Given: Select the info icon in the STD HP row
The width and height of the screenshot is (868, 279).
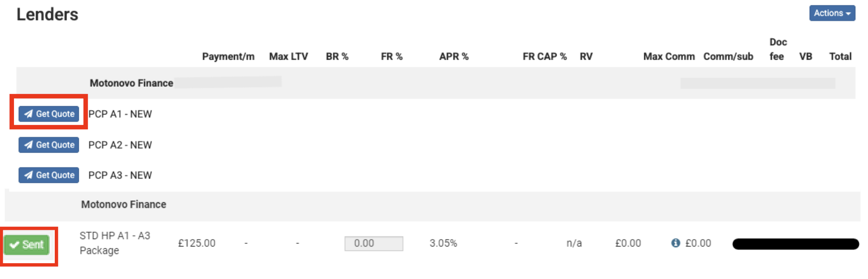Looking at the screenshot, I should click(x=677, y=243).
